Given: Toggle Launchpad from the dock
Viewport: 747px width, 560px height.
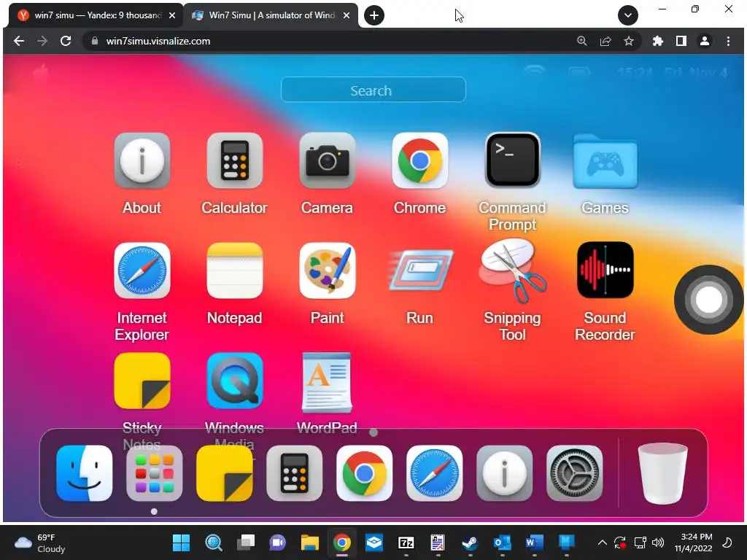Looking at the screenshot, I should pyautogui.click(x=155, y=473).
